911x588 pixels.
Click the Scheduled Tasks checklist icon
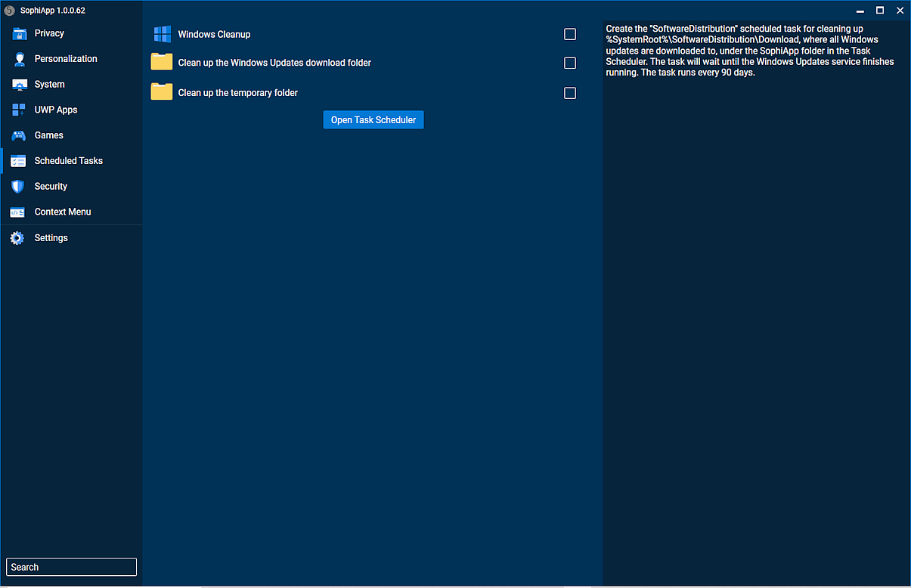tap(19, 161)
